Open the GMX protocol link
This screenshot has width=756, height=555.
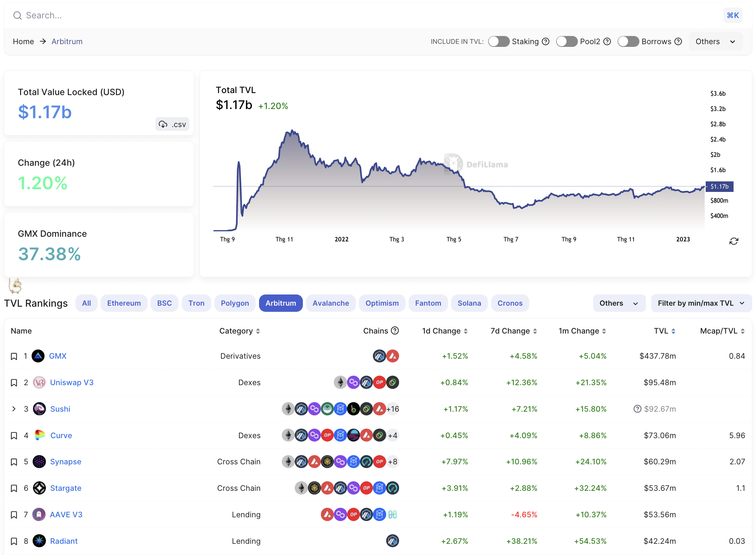point(58,356)
